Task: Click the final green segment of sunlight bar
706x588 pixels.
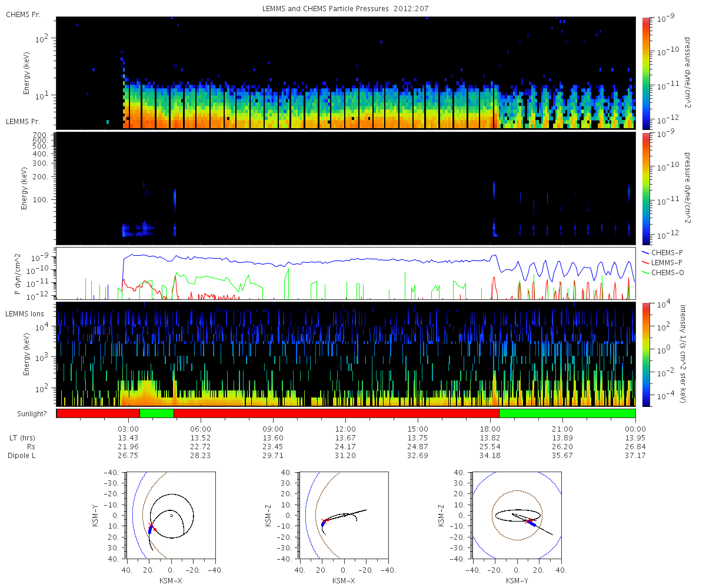Action: (567, 413)
